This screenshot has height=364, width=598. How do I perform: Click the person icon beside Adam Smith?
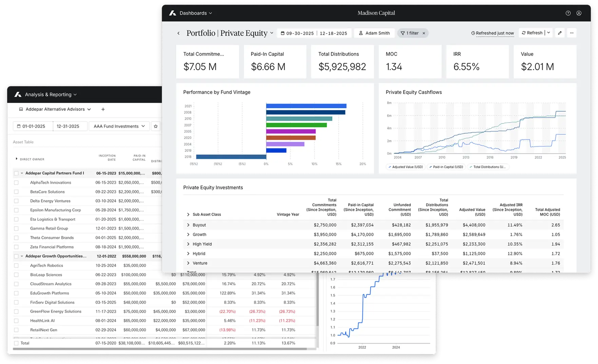pos(361,33)
